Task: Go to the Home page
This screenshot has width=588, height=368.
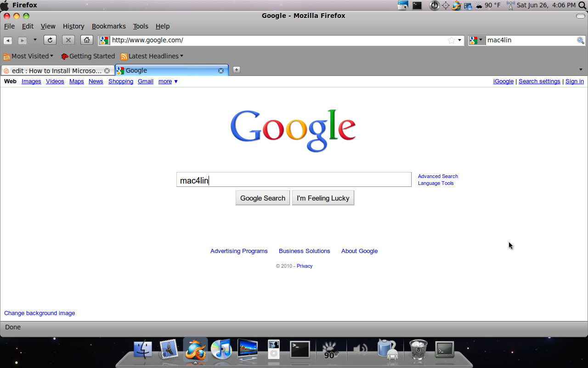Action: tap(87, 40)
